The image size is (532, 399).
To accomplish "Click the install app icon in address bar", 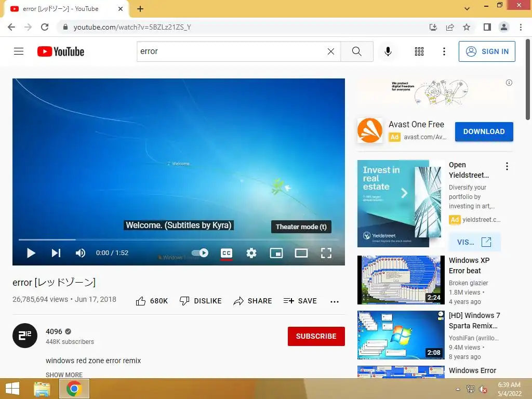I will click(x=433, y=27).
